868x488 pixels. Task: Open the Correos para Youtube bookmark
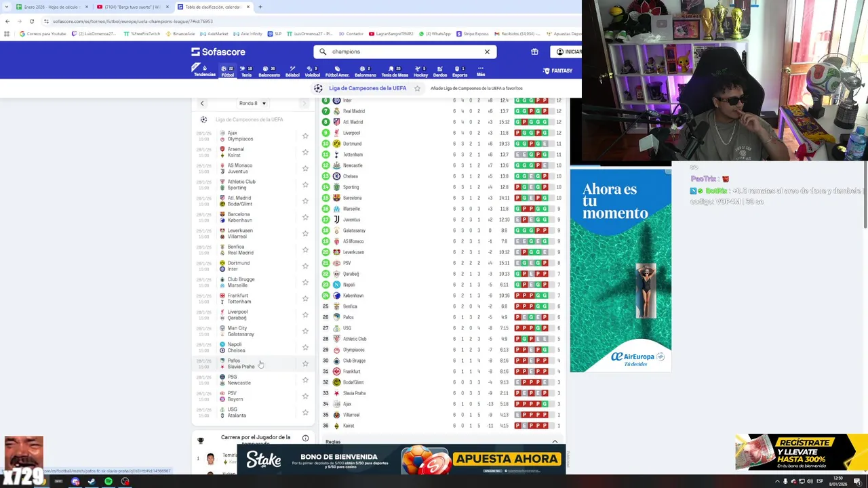tap(43, 34)
